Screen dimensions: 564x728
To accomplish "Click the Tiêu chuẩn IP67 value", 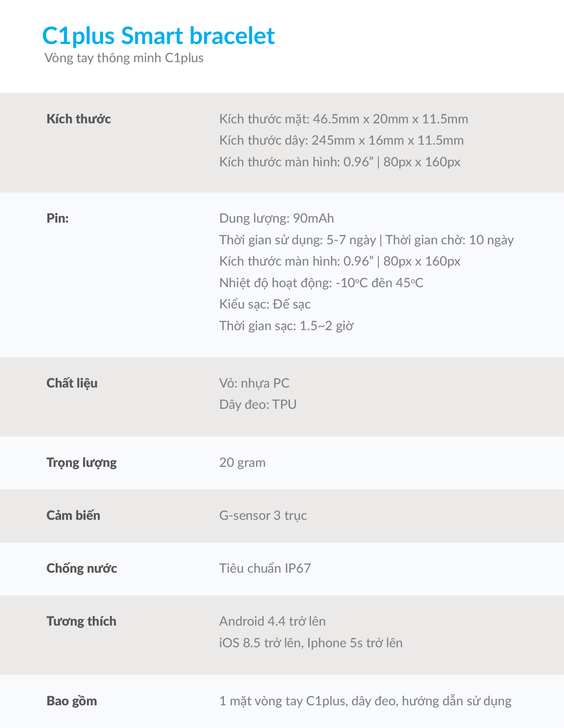I will [265, 569].
